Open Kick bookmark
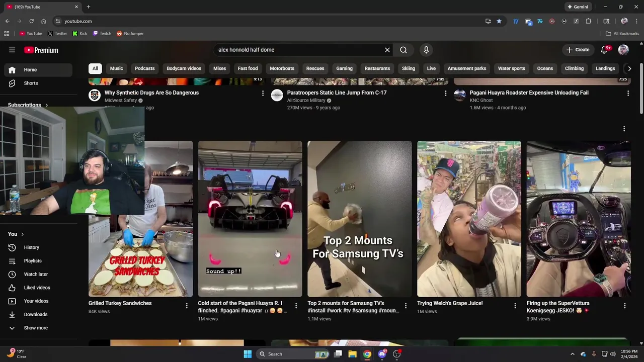The image size is (644, 362). pyautogui.click(x=79, y=34)
